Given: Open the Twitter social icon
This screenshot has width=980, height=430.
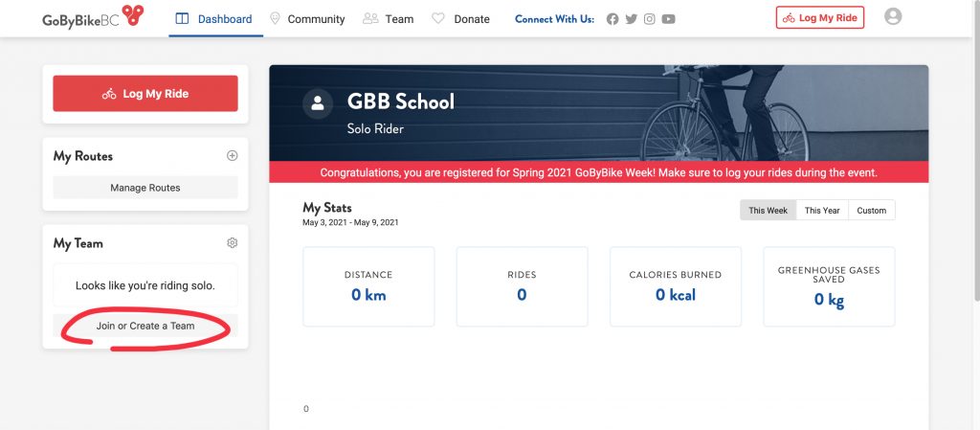Looking at the screenshot, I should pos(632,19).
